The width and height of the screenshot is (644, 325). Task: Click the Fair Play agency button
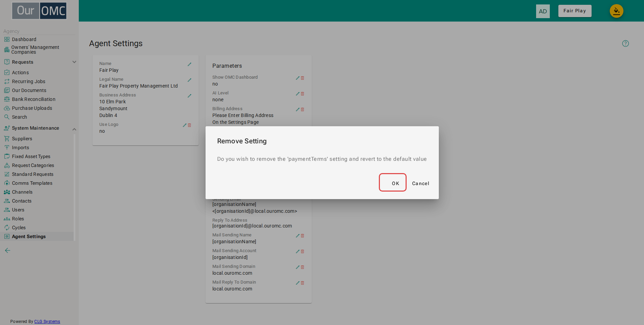tap(575, 11)
